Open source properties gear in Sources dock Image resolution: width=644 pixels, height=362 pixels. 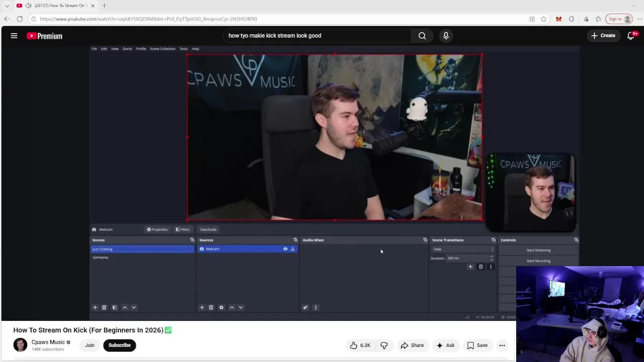click(221, 307)
